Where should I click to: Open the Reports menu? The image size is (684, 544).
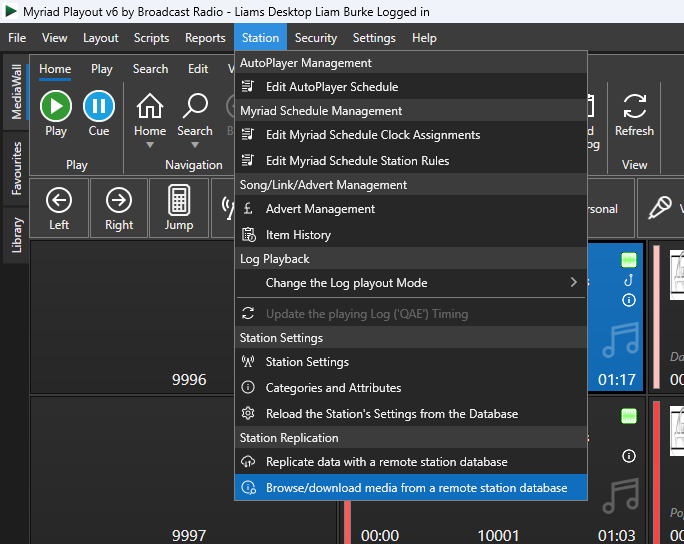(205, 38)
